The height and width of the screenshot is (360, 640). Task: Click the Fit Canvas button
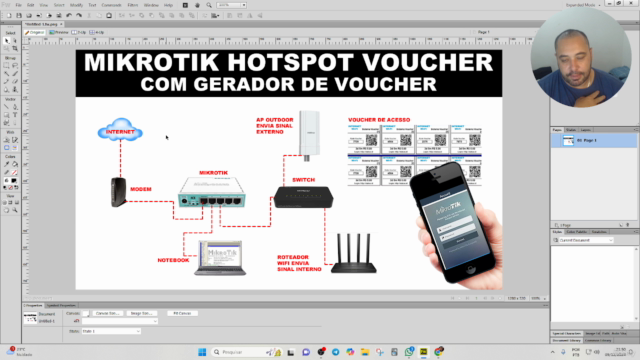click(x=182, y=313)
